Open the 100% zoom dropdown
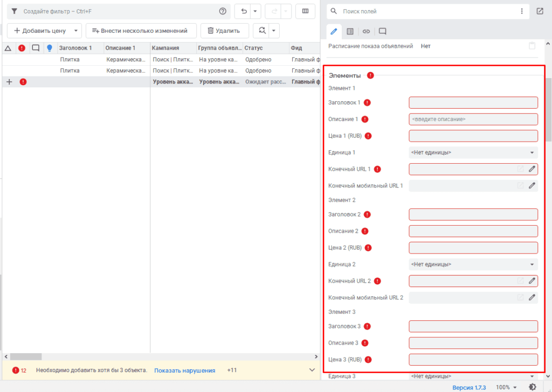552x392 pixels. point(506,388)
